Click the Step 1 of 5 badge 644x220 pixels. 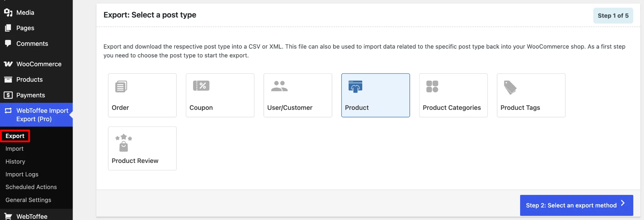click(613, 16)
